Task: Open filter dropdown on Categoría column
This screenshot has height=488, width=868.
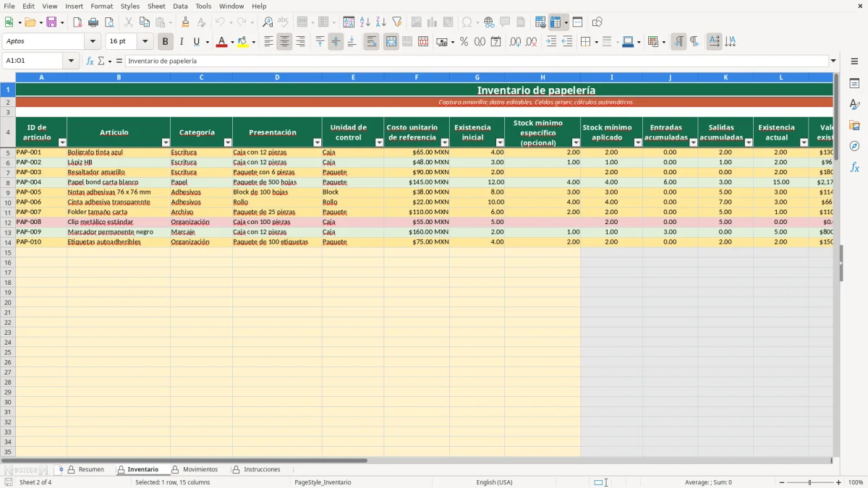Action: pos(228,142)
